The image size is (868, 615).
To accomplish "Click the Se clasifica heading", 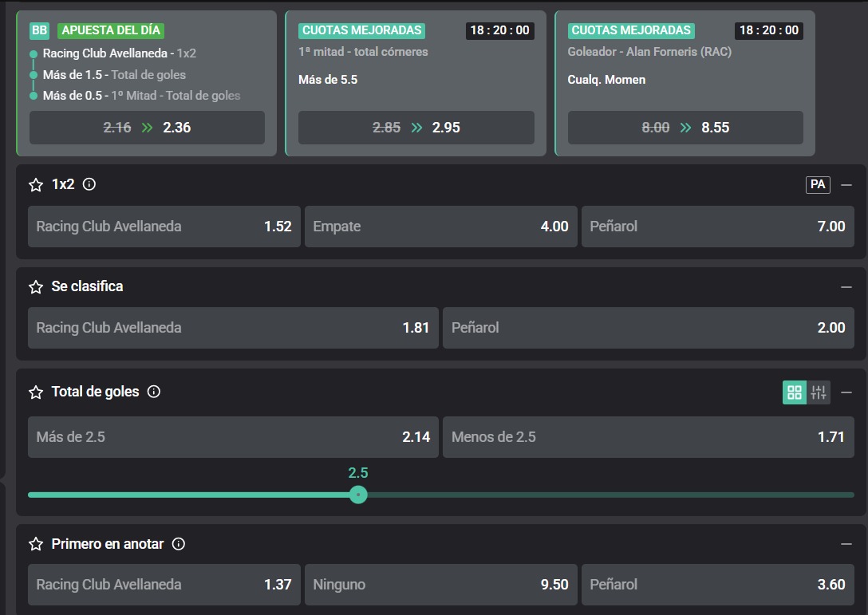I will click(88, 286).
